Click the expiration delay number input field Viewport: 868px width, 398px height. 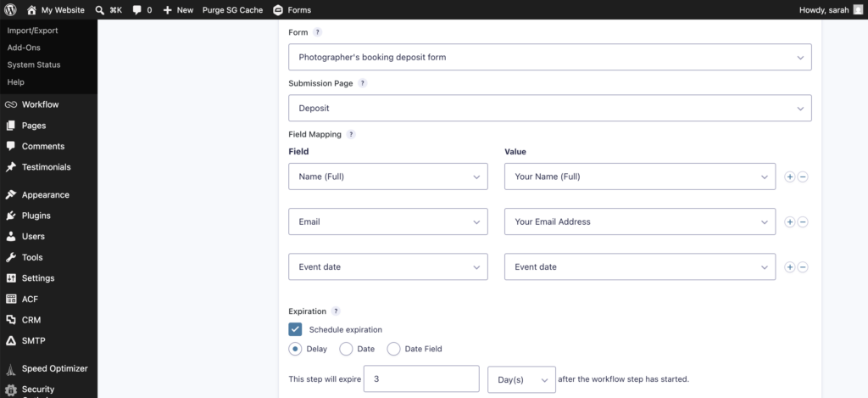[x=421, y=379]
